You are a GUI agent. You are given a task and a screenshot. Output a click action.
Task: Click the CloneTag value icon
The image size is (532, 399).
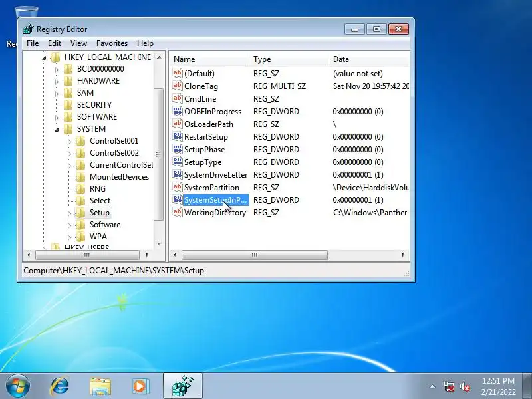178,86
